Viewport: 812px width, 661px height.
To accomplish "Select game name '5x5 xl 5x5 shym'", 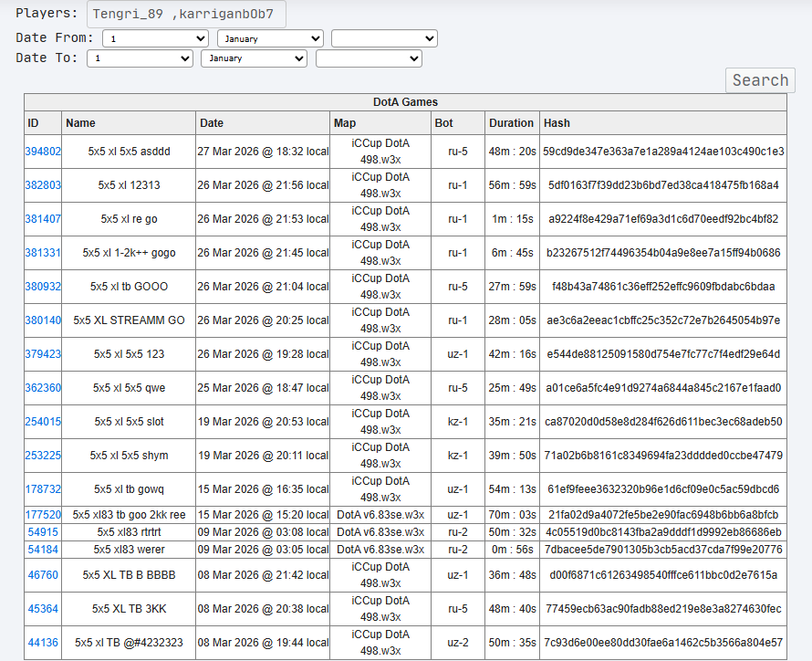I will coord(129,456).
